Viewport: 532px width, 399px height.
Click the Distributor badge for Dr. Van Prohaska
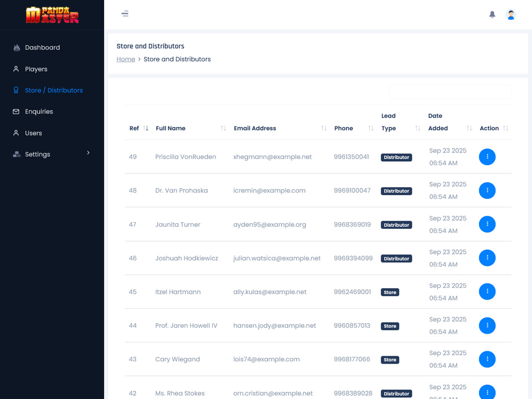pyautogui.click(x=396, y=191)
